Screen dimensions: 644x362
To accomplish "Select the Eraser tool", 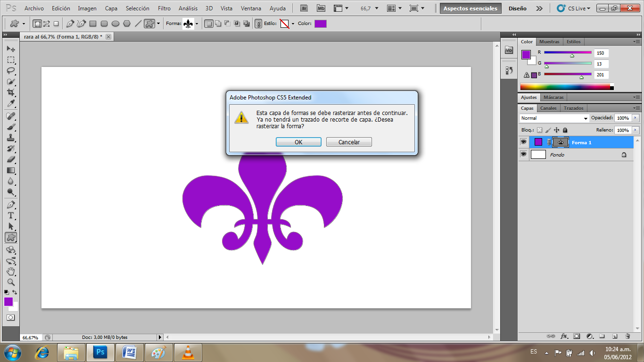I will [11, 159].
